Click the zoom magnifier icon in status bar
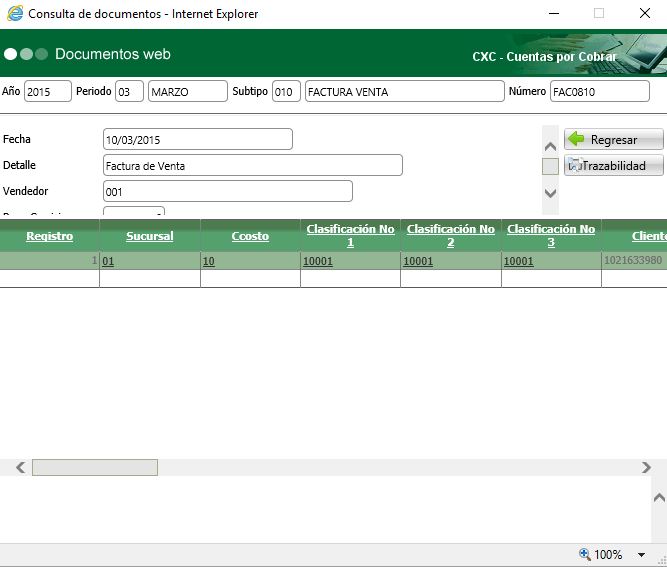The width and height of the screenshot is (667, 567). [585, 554]
